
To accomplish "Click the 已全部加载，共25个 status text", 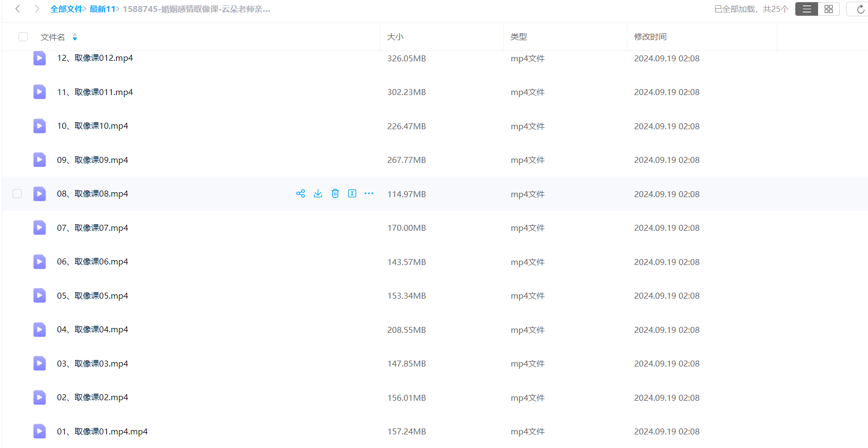I will point(751,9).
